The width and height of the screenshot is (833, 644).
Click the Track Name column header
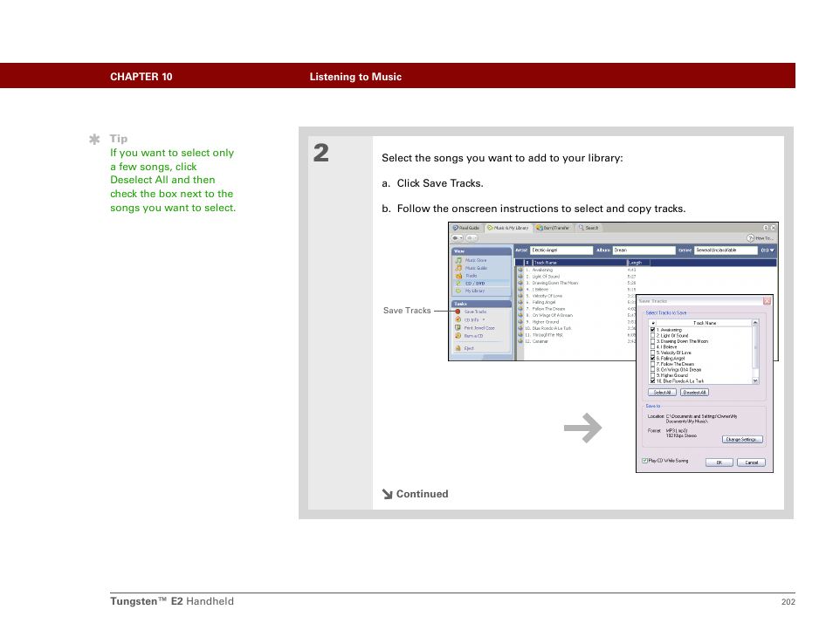[x=580, y=263]
